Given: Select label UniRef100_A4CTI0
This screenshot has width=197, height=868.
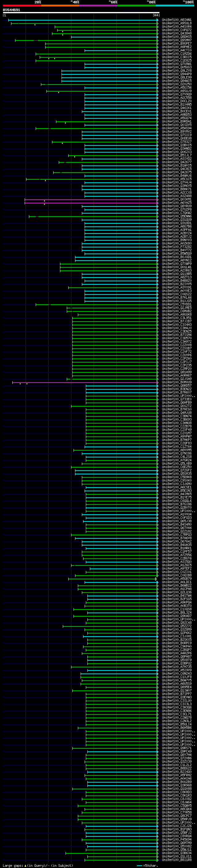Looking at the screenshot, I should click(x=176, y=50).
